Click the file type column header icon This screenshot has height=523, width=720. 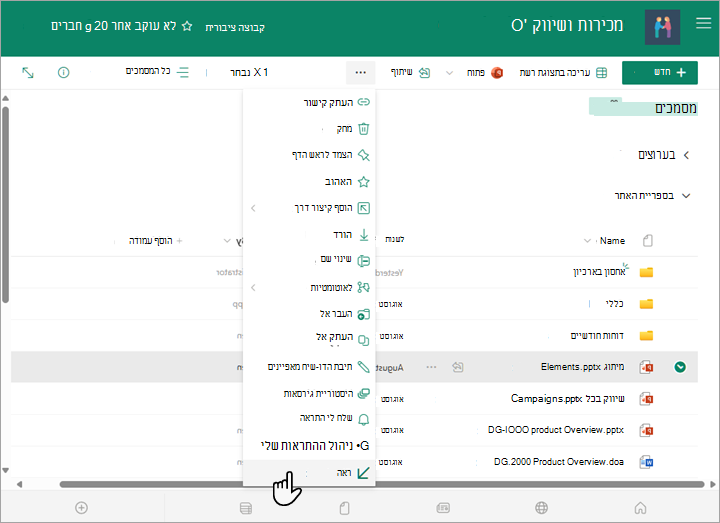(x=647, y=241)
